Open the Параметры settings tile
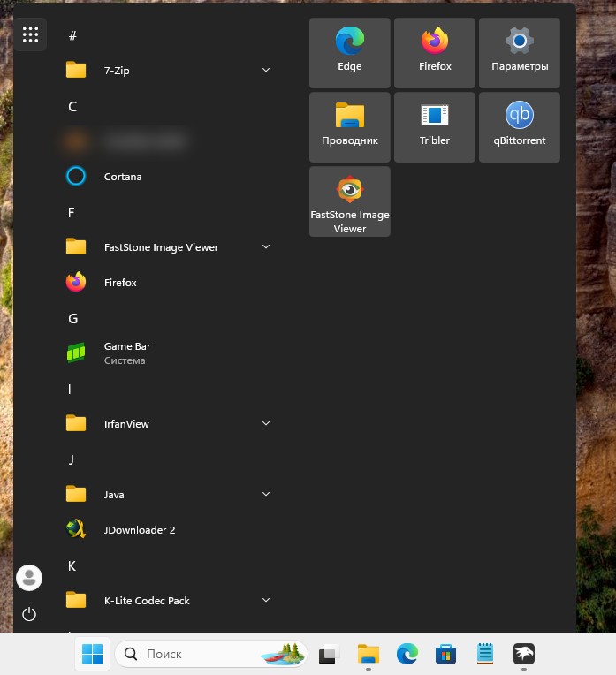Viewport: 616px width, 675px height. 520,53
